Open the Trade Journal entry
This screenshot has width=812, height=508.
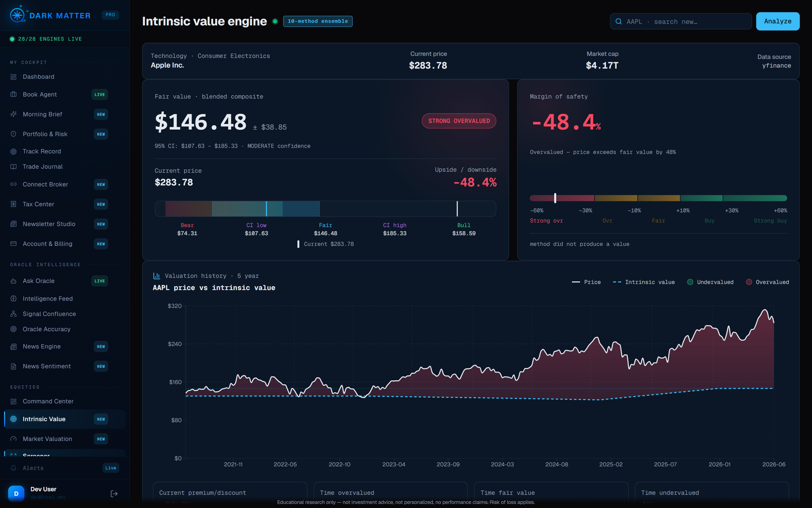pyautogui.click(x=64, y=167)
